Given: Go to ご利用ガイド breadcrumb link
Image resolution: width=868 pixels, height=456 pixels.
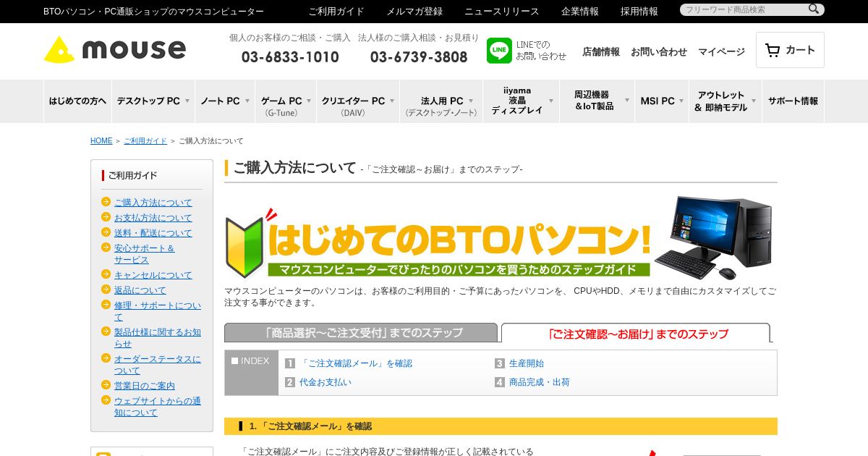Looking at the screenshot, I should coord(145,141).
